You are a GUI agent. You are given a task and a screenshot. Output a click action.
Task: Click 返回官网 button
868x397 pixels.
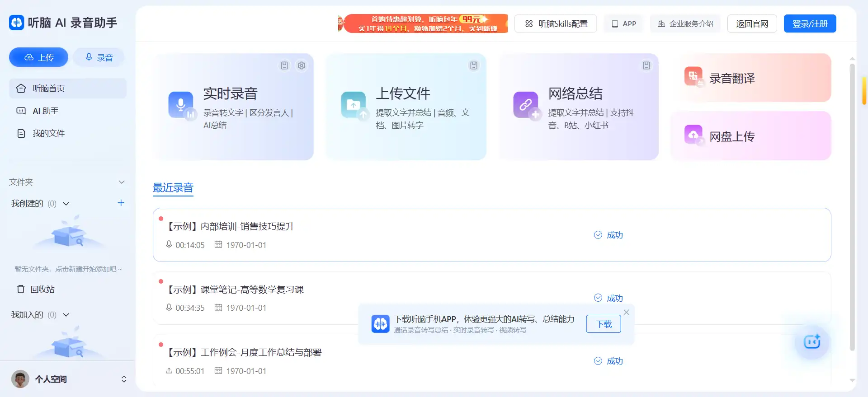752,23
